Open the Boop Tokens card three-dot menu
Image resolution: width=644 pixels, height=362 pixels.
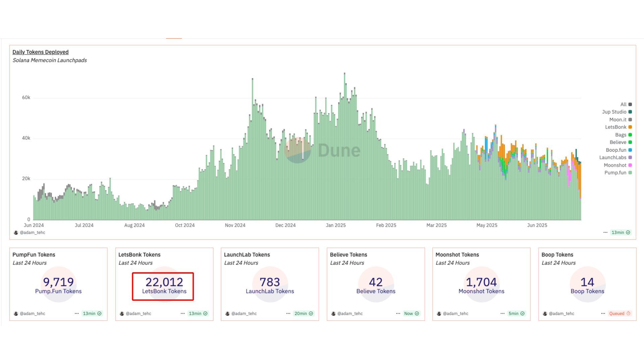[x=603, y=313]
